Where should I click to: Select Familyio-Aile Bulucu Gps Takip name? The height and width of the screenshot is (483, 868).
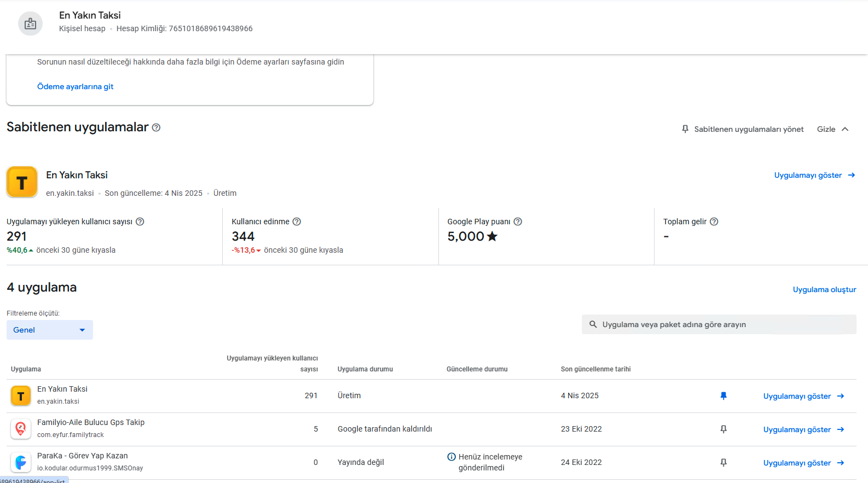pos(91,422)
